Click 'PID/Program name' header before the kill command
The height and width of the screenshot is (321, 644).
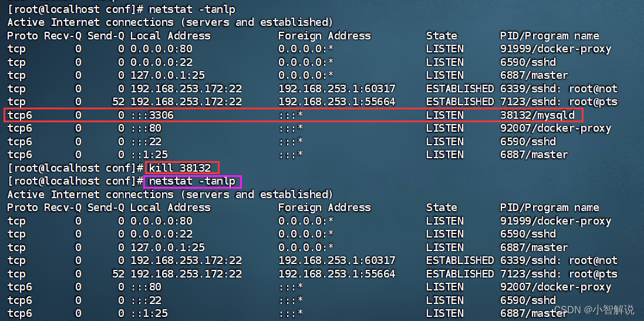tap(549, 36)
